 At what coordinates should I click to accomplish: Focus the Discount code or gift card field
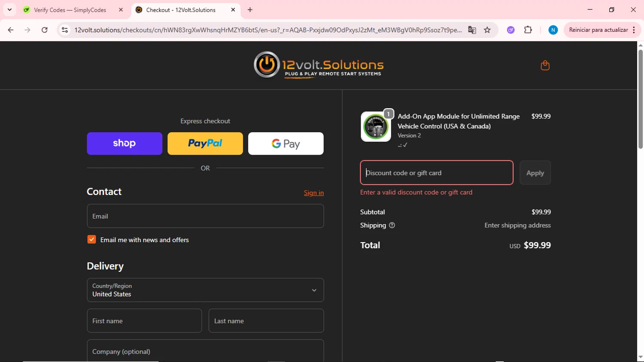[437, 173]
